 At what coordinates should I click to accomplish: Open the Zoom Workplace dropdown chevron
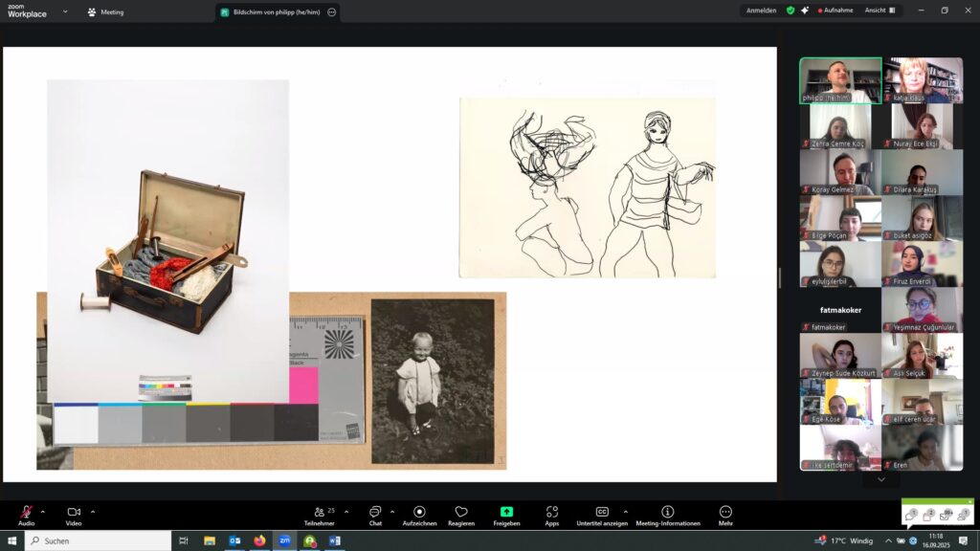pyautogui.click(x=65, y=11)
